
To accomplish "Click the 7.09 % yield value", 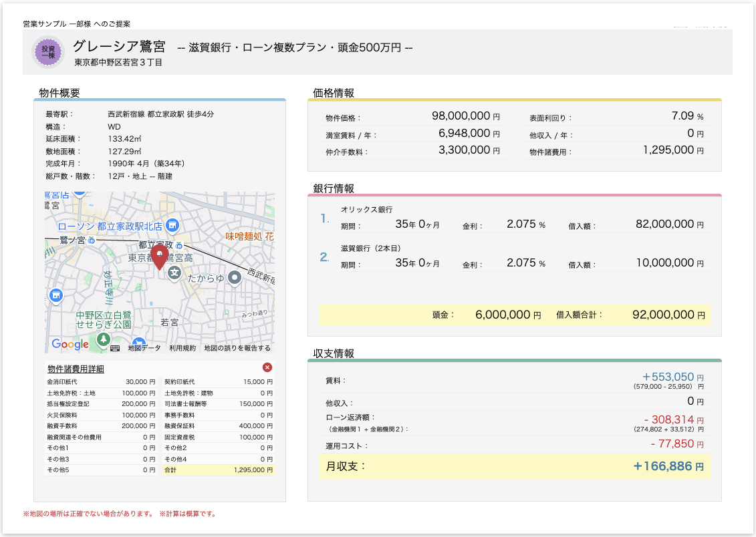I will point(688,116).
